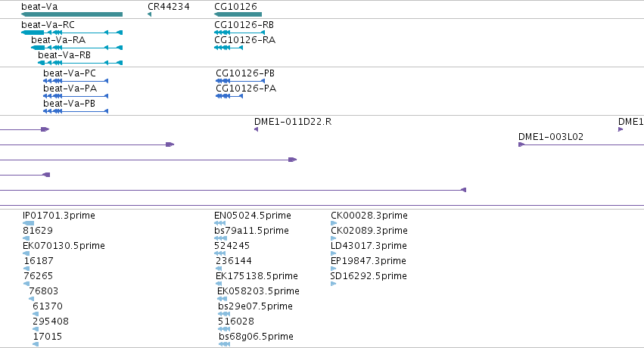
Task: Select the bs29e07.5prime EST label
Action: (x=256, y=306)
